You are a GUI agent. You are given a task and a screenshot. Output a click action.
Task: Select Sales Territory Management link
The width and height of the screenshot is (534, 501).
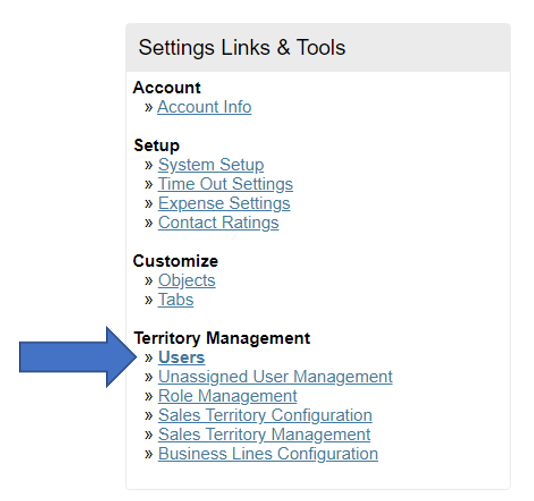point(264,435)
